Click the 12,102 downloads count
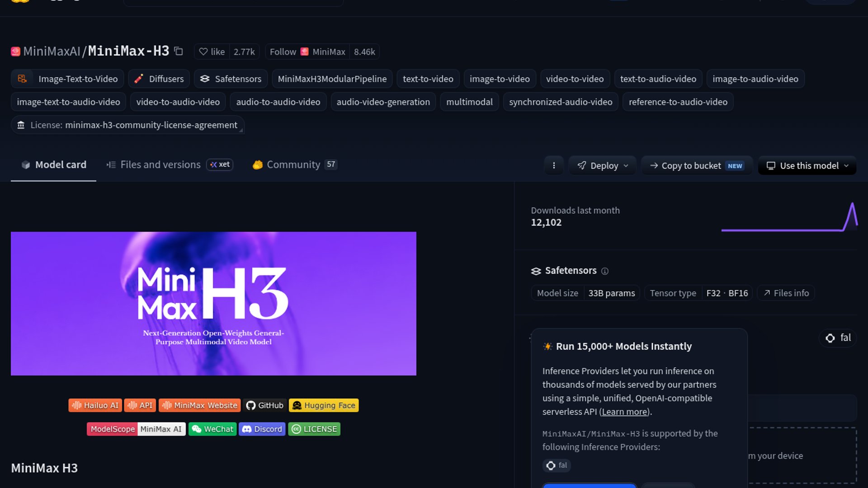 546,222
